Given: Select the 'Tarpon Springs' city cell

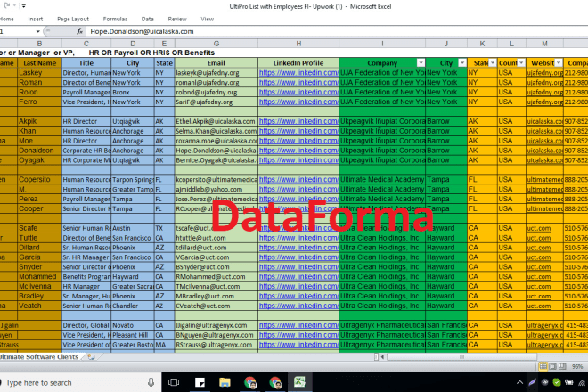Looking at the screenshot, I should (133, 180).
